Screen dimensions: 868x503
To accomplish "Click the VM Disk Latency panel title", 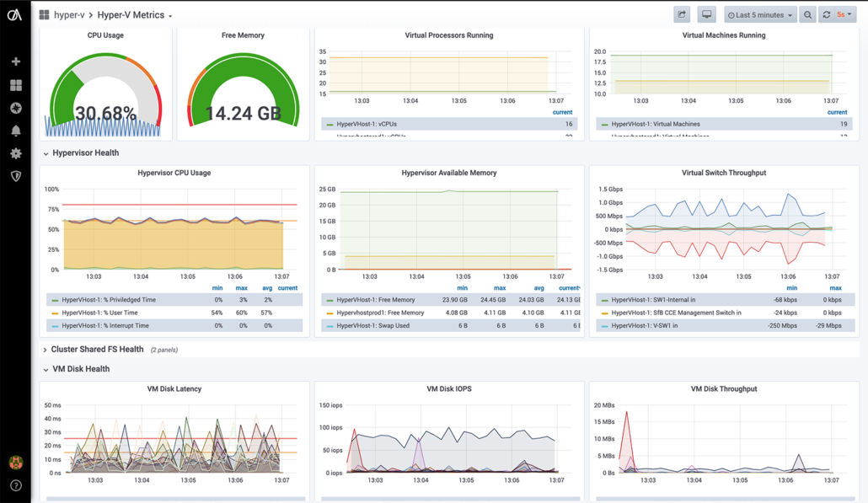I will [x=174, y=388].
